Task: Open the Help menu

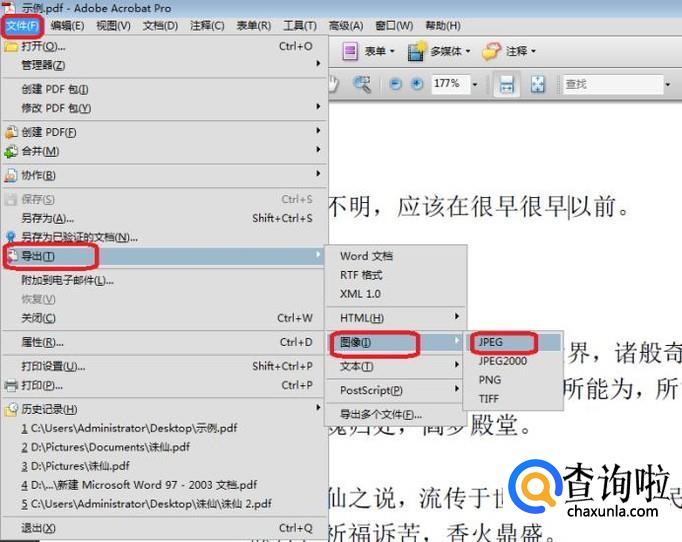Action: 443,26
